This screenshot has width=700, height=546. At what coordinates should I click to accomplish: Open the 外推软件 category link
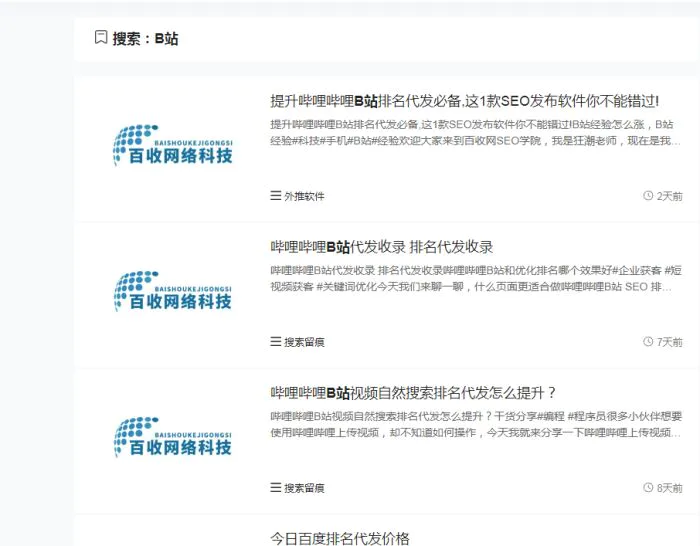(x=304, y=196)
